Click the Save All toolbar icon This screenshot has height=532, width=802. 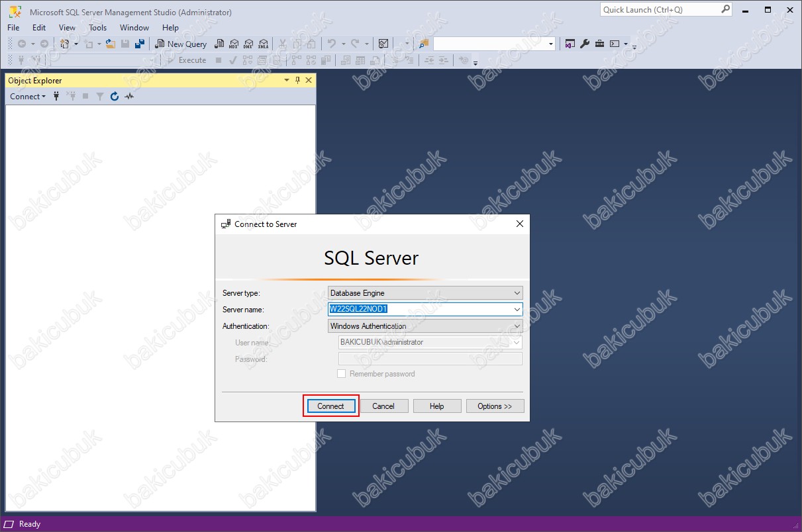140,44
